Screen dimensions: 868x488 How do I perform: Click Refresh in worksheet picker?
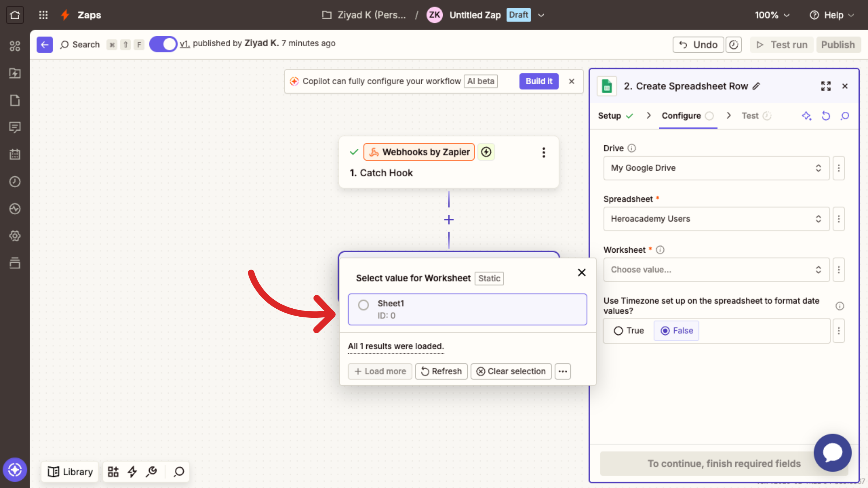pyautogui.click(x=441, y=371)
